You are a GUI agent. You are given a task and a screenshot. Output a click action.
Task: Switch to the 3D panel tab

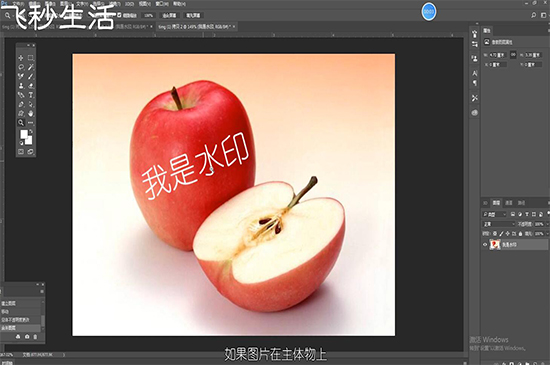[x=485, y=203]
